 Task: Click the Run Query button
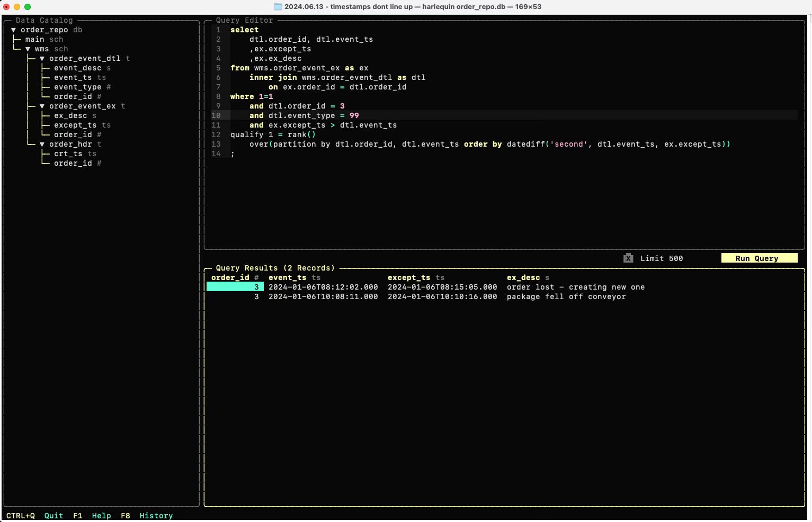coord(759,258)
